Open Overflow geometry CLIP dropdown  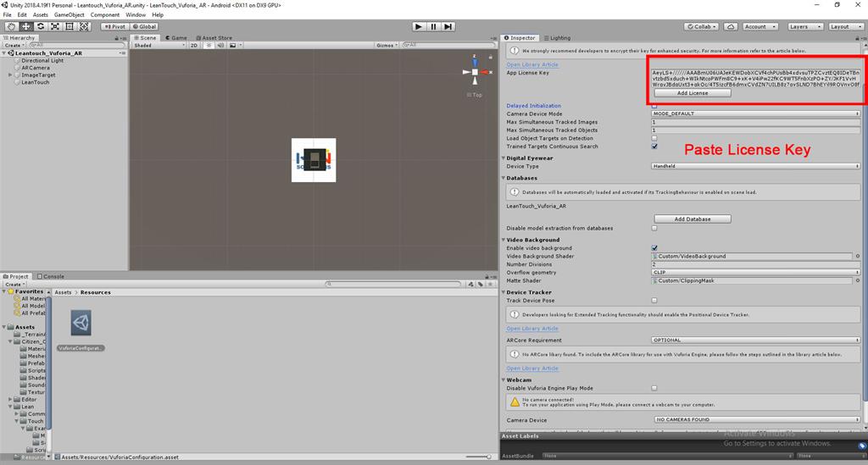[755, 273]
